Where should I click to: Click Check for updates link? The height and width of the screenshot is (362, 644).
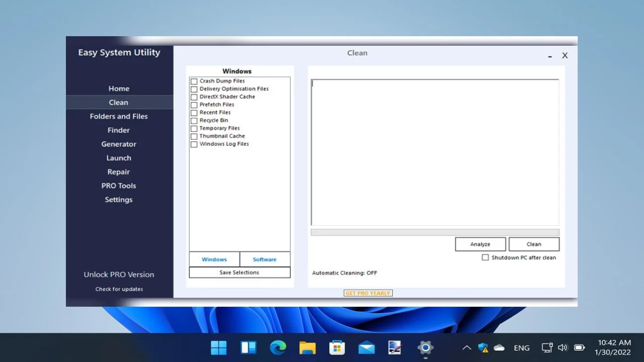(119, 289)
